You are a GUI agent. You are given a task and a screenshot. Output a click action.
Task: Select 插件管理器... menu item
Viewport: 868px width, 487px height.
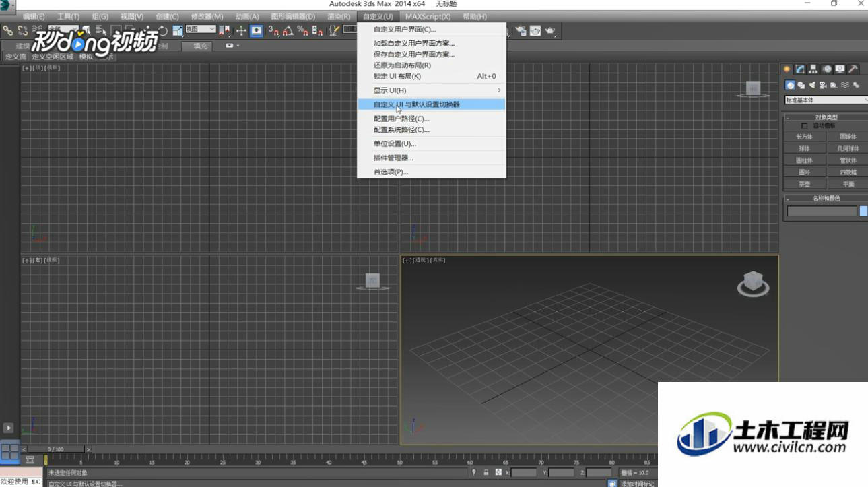[432, 158]
